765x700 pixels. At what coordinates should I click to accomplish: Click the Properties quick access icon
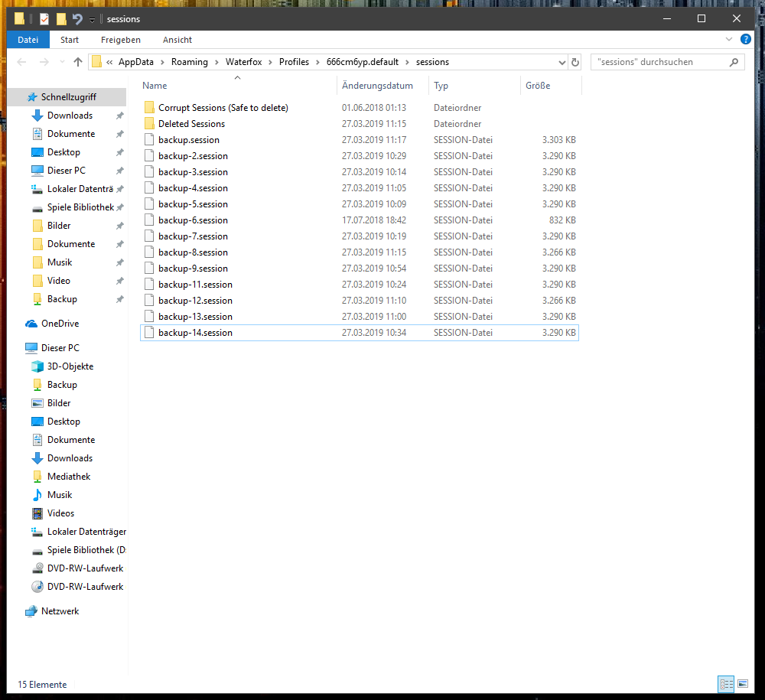click(x=44, y=19)
